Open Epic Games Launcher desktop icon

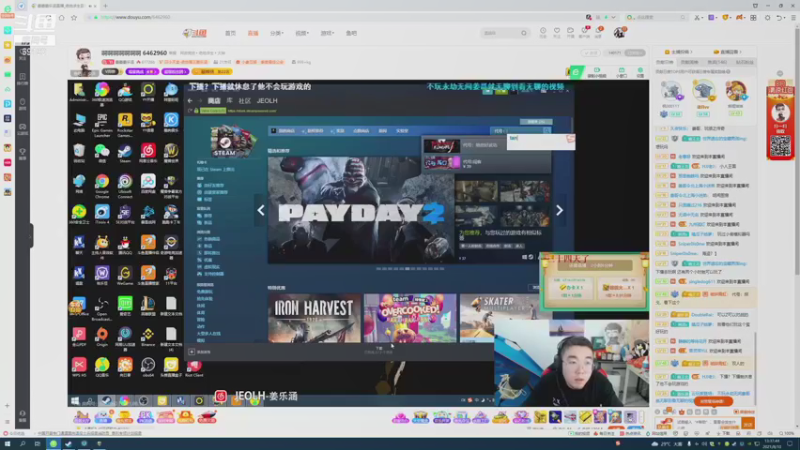[102, 125]
